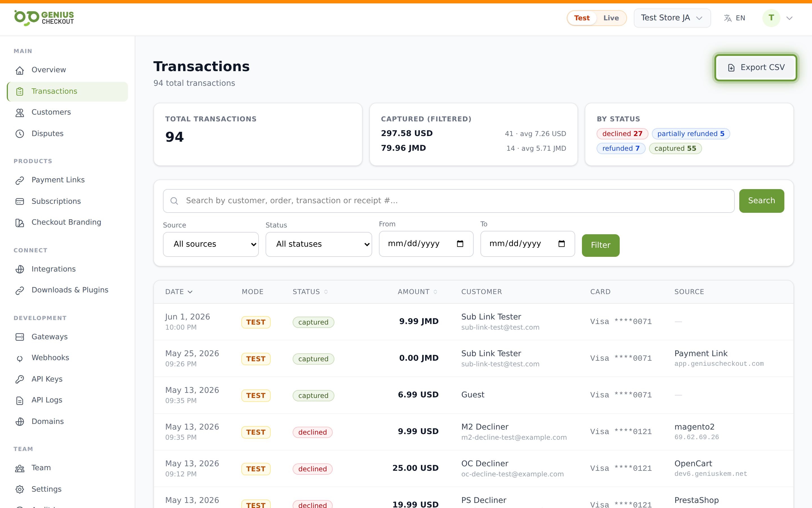Click the Export CSV button
This screenshot has height=508, width=812.
click(756, 67)
